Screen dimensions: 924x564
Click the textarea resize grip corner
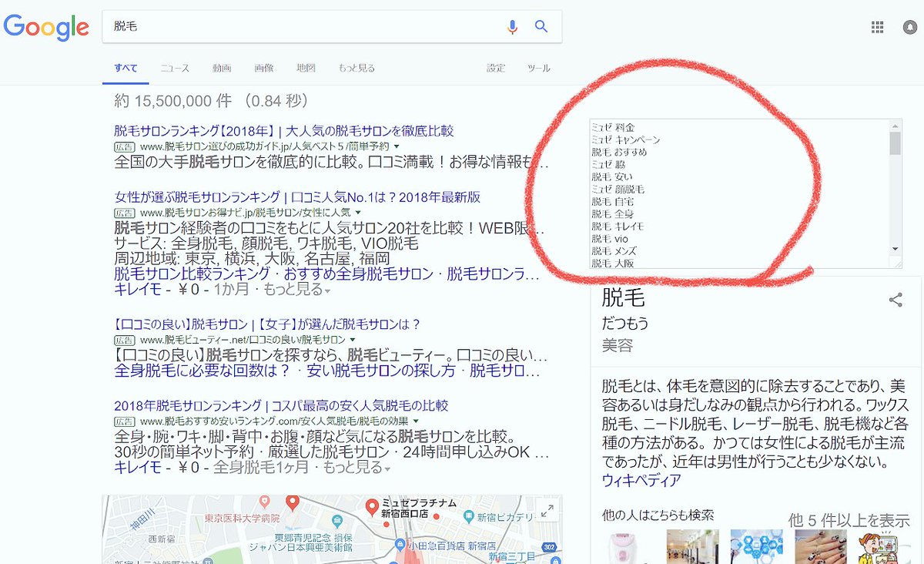896,263
